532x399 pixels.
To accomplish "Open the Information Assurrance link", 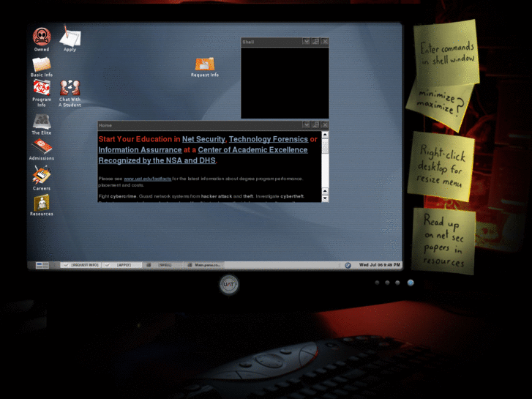I will point(140,150).
